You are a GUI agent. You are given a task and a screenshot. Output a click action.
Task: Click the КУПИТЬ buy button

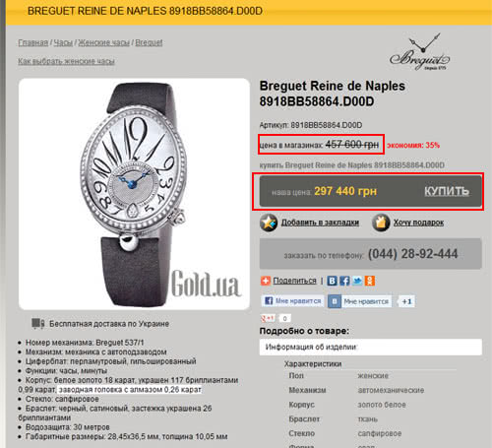coord(447,191)
